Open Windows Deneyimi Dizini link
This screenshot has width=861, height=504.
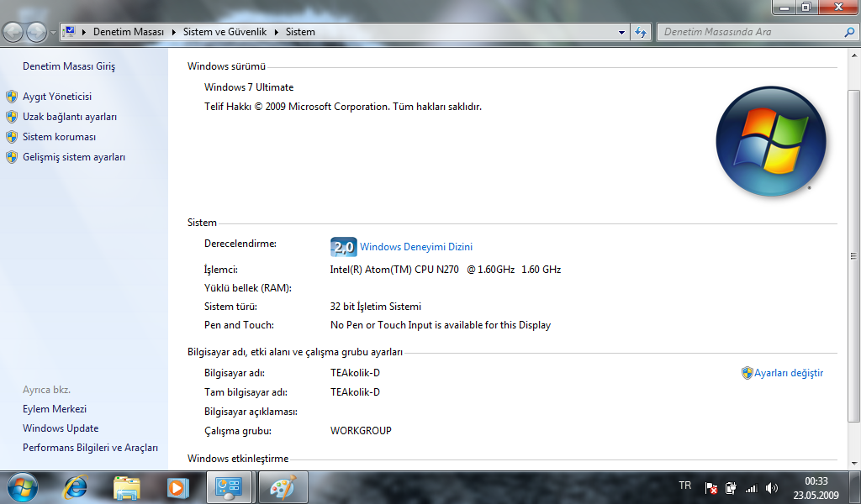[416, 247]
